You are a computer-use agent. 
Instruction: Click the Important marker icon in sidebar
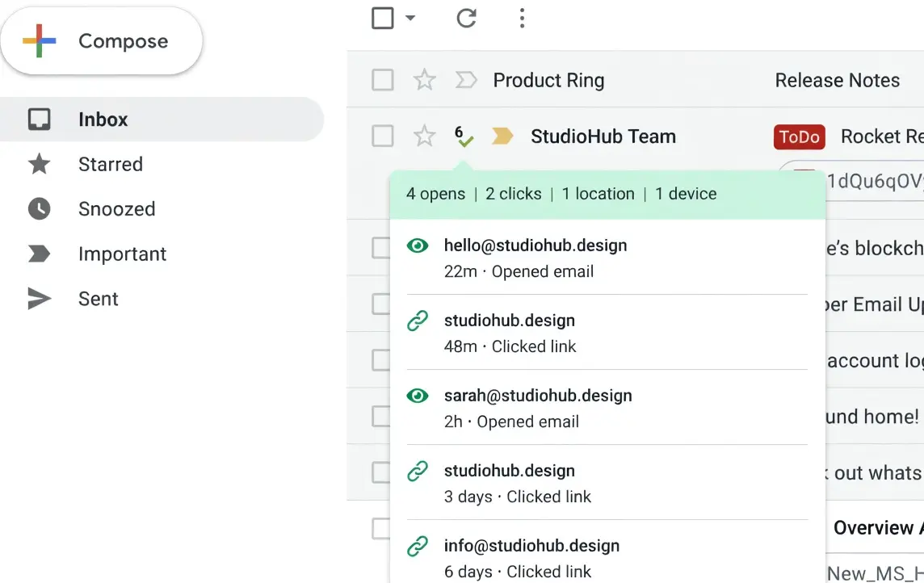click(x=39, y=254)
